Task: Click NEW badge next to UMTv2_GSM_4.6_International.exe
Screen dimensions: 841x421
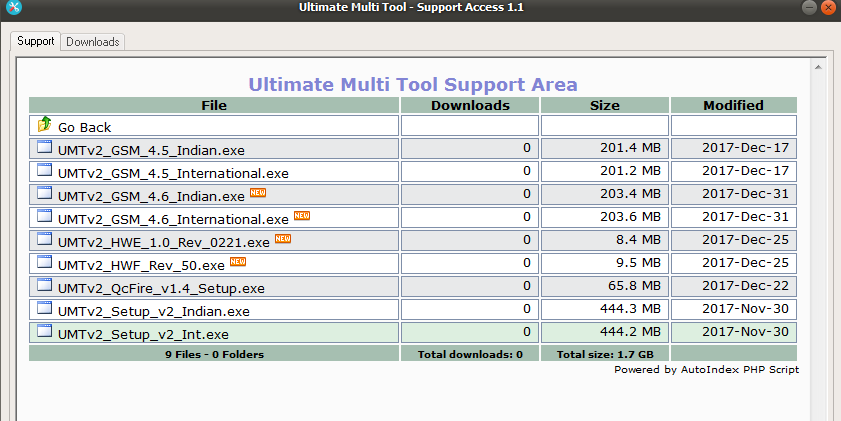Action: click(x=302, y=216)
